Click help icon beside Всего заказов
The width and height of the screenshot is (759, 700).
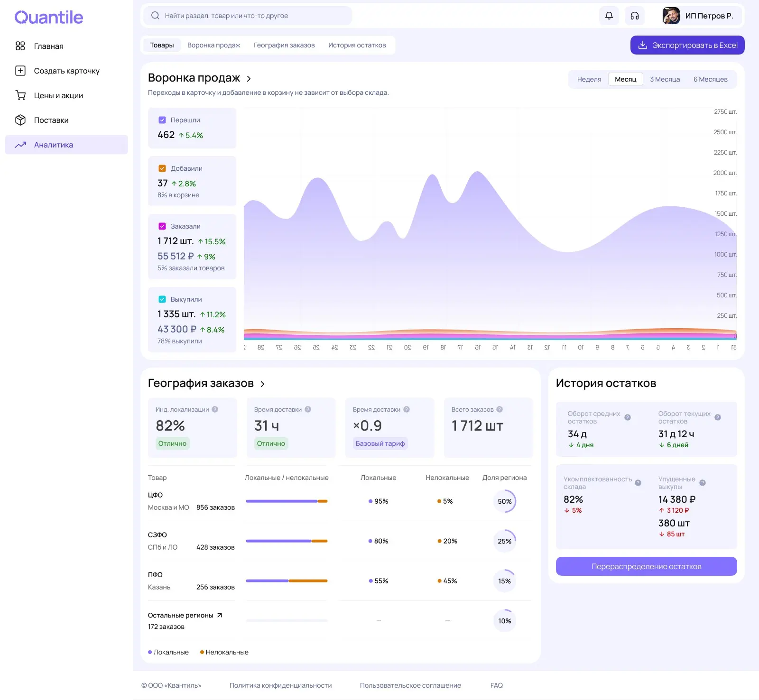click(500, 409)
